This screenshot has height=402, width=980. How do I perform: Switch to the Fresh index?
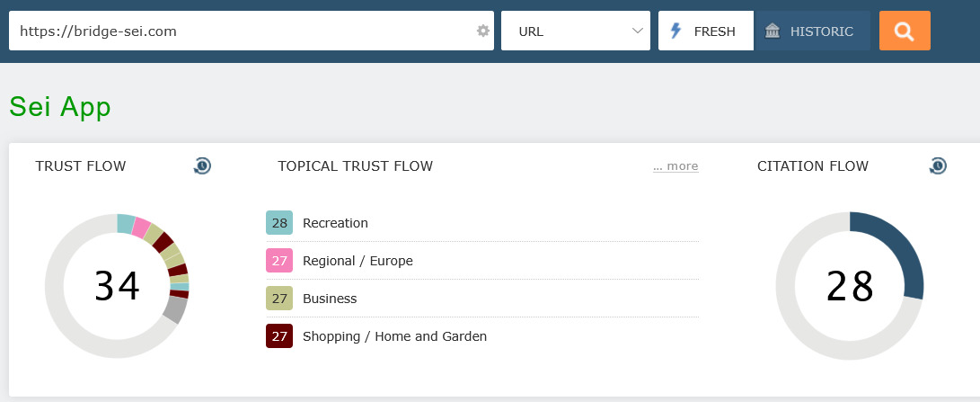[706, 31]
